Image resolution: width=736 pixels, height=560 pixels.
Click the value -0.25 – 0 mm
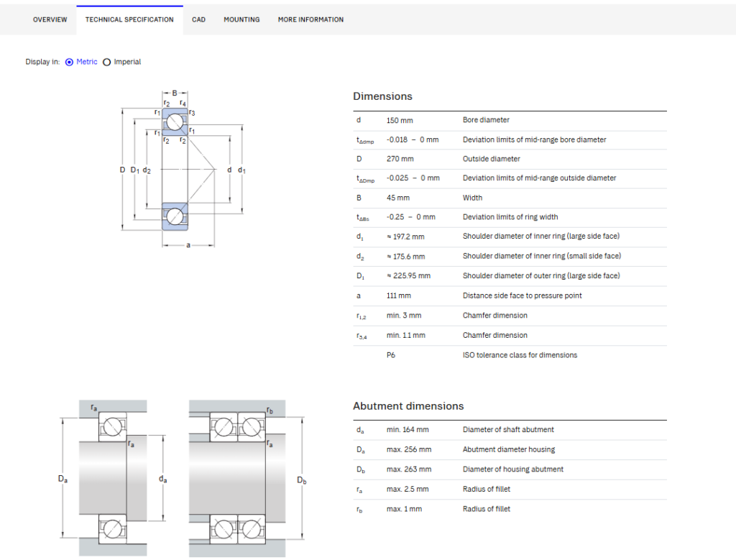[411, 217]
